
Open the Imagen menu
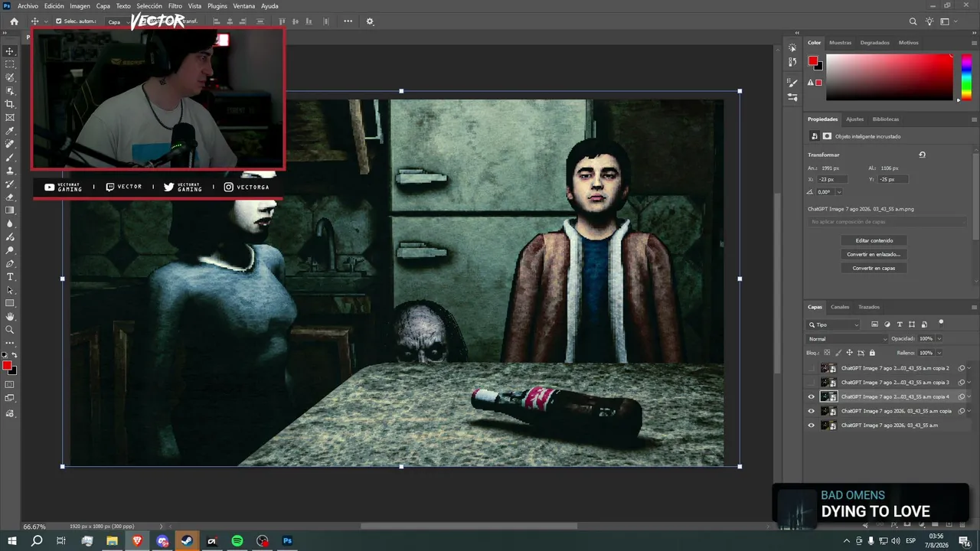(x=80, y=6)
